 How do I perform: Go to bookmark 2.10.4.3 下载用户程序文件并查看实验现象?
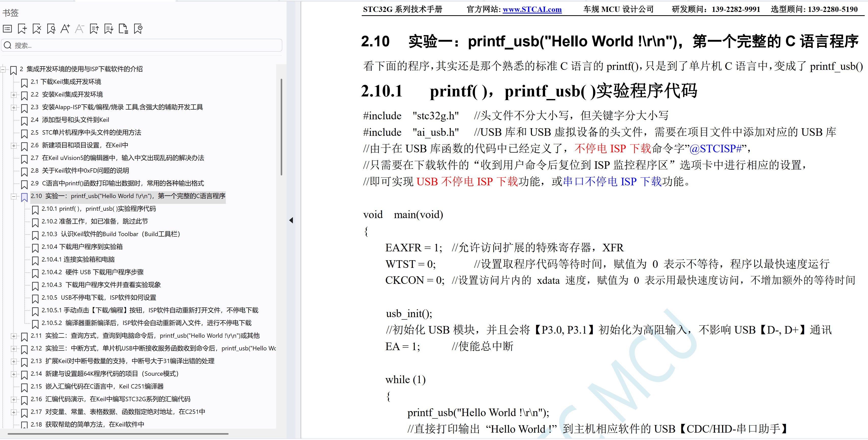[x=101, y=285]
